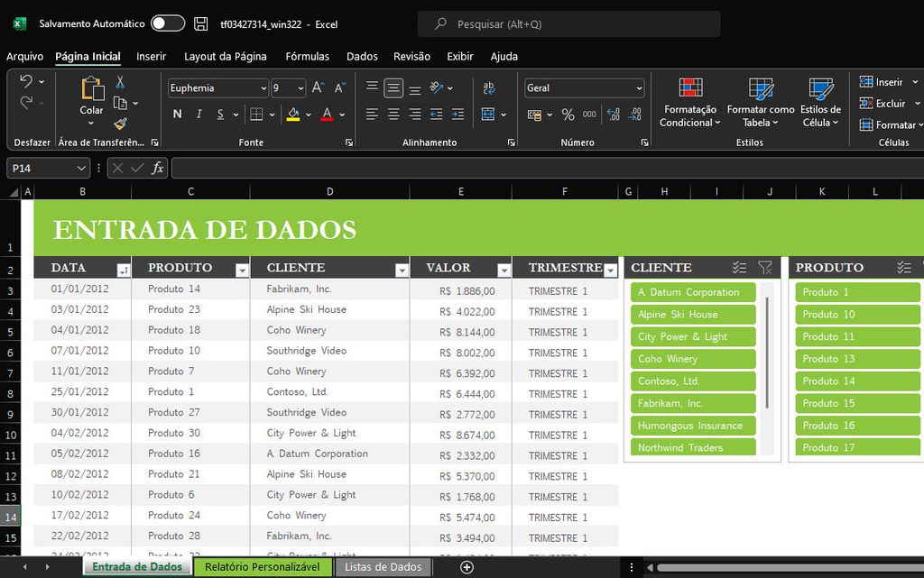Click the Colar paste clipboard icon

pos(93,89)
